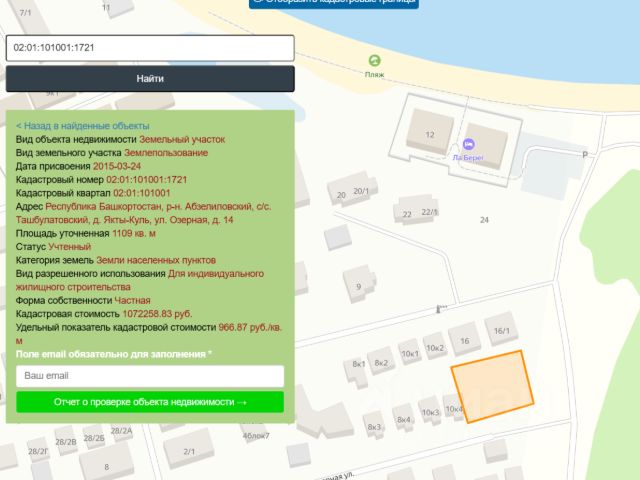
Task: Select the purple Ла Берег hotel icon
Action: point(469,144)
